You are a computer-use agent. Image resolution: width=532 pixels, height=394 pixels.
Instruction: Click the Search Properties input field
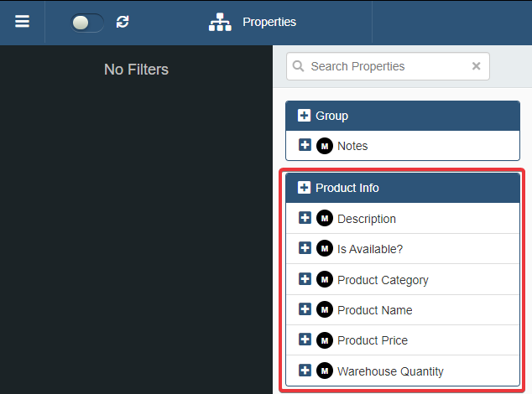386,66
